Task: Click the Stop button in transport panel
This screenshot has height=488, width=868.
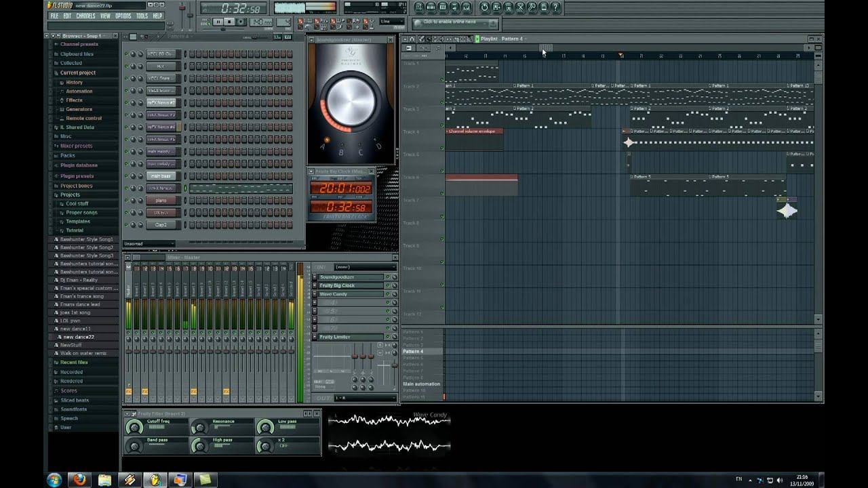Action: pos(229,22)
